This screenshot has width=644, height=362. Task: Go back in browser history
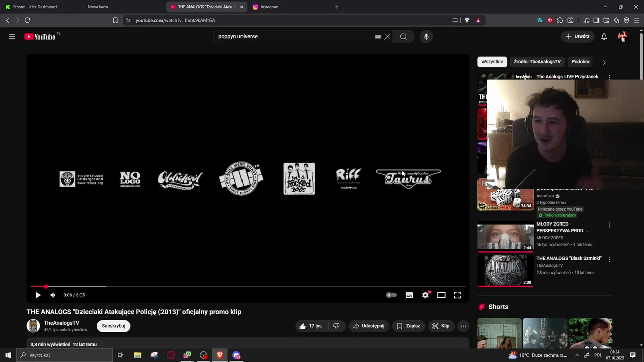7,20
